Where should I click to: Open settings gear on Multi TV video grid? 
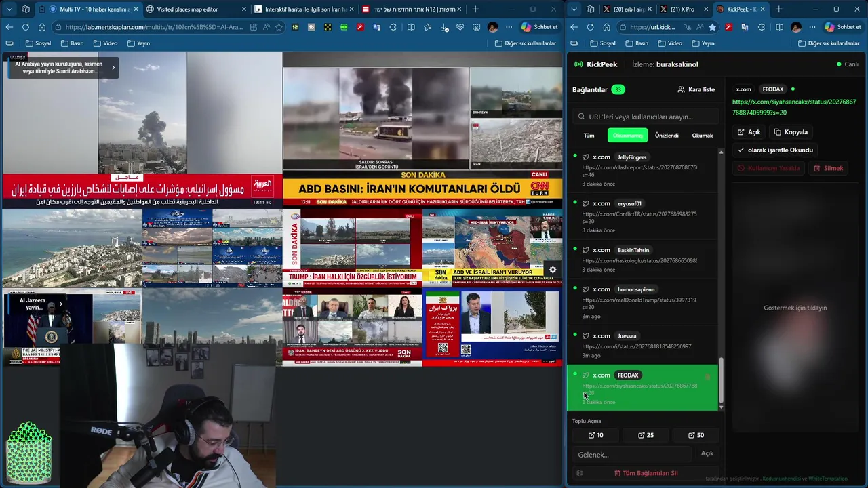coord(553,270)
